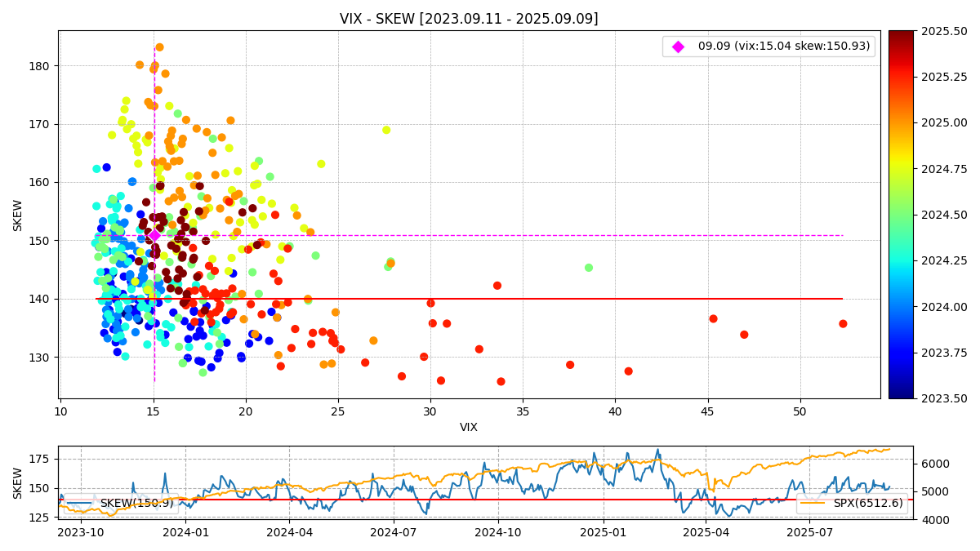980x551 pixels.
Task: Click the dark blue bottom of the colorbar
Action: click(901, 393)
